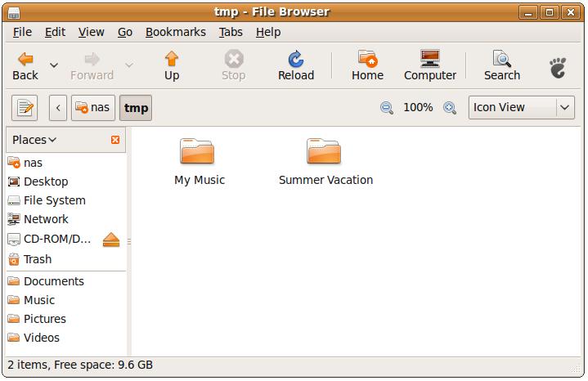This screenshot has width=588, height=381.
Task: Open the View menu
Action: [x=91, y=32]
